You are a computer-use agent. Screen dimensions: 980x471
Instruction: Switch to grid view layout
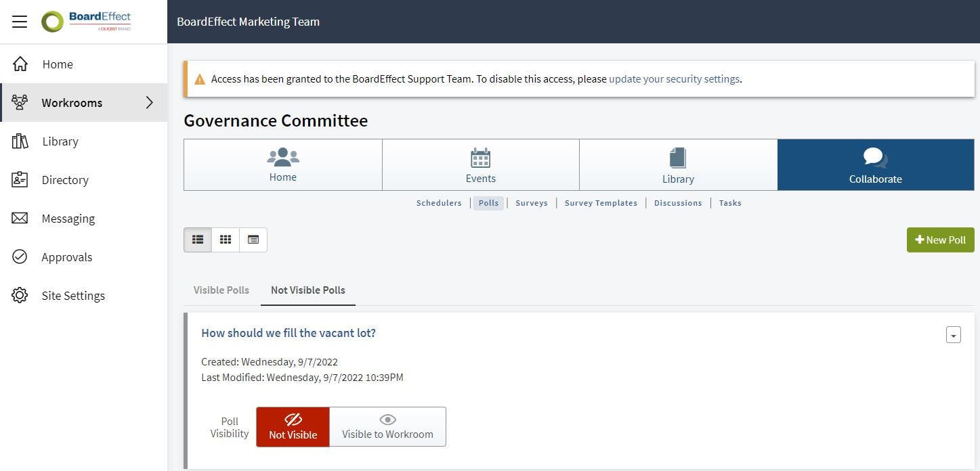tap(225, 239)
